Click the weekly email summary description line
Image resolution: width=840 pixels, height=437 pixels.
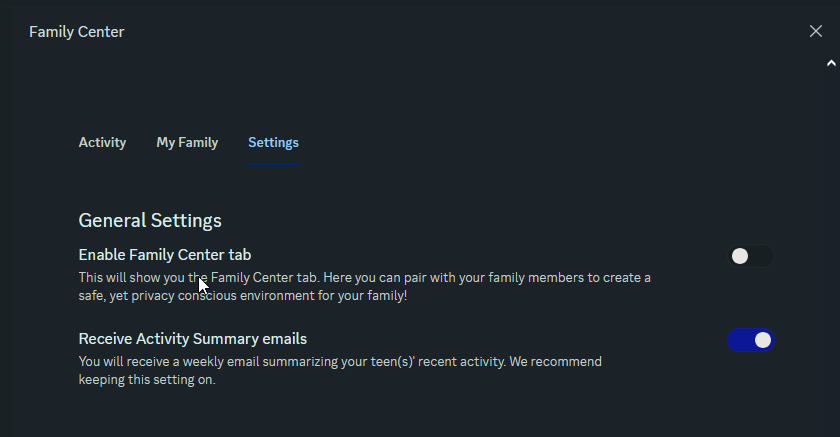[x=340, y=360]
